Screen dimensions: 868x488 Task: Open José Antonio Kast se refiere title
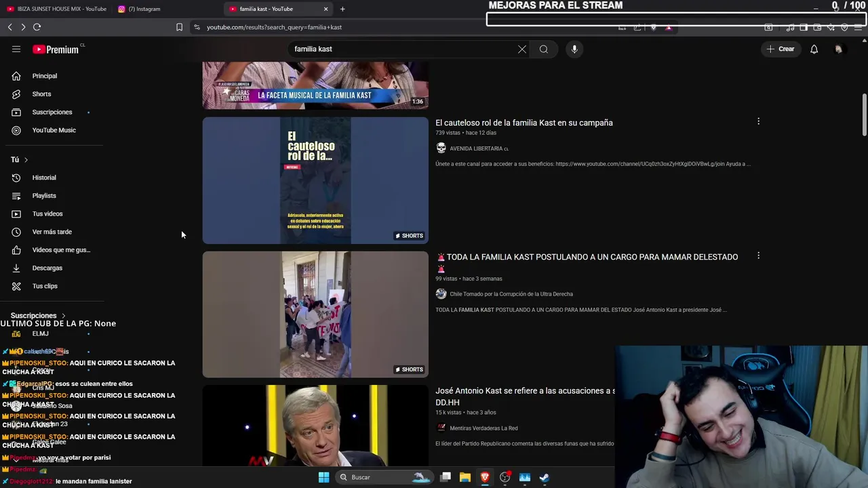coord(525,396)
